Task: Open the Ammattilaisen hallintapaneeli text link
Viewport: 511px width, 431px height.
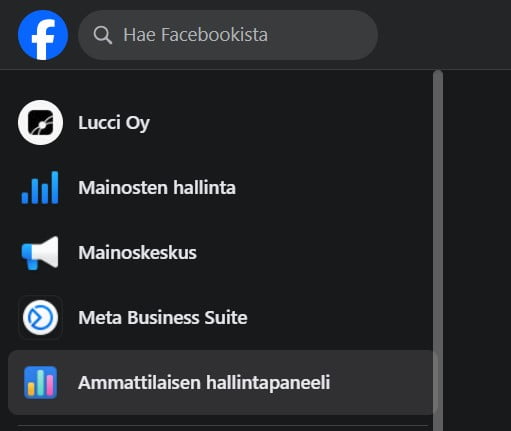Action: 204,382
